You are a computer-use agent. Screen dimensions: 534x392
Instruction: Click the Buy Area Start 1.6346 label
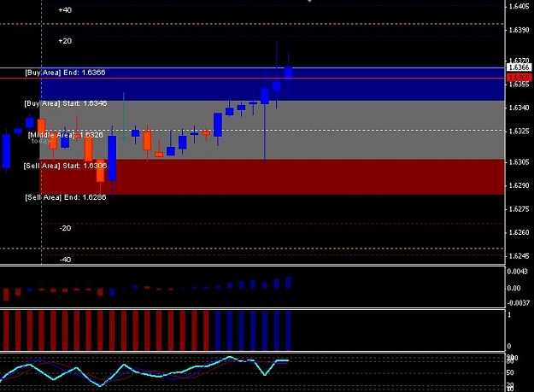66,103
